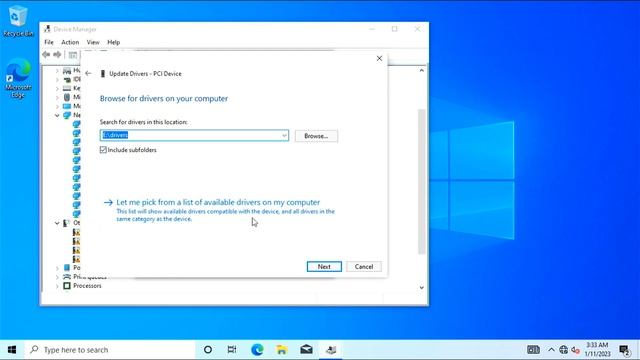The height and width of the screenshot is (360, 640).
Task: Open the Action menu
Action: click(70, 42)
